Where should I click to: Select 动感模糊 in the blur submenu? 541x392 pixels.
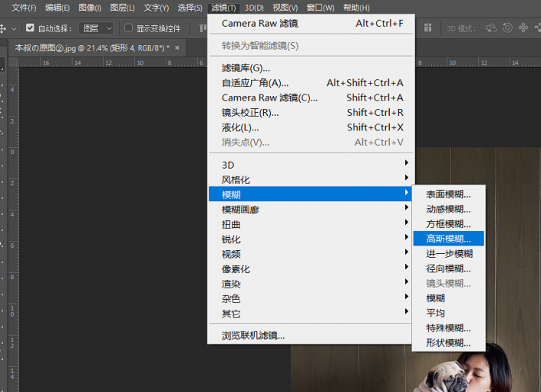[448, 209]
